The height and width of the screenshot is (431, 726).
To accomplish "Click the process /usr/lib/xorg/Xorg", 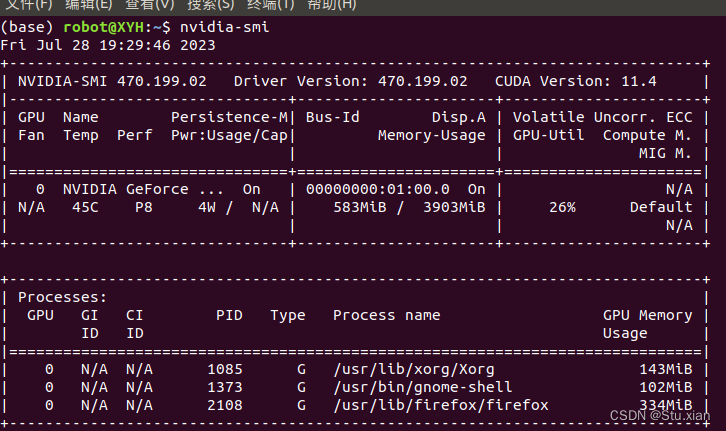I will pyautogui.click(x=414, y=370).
